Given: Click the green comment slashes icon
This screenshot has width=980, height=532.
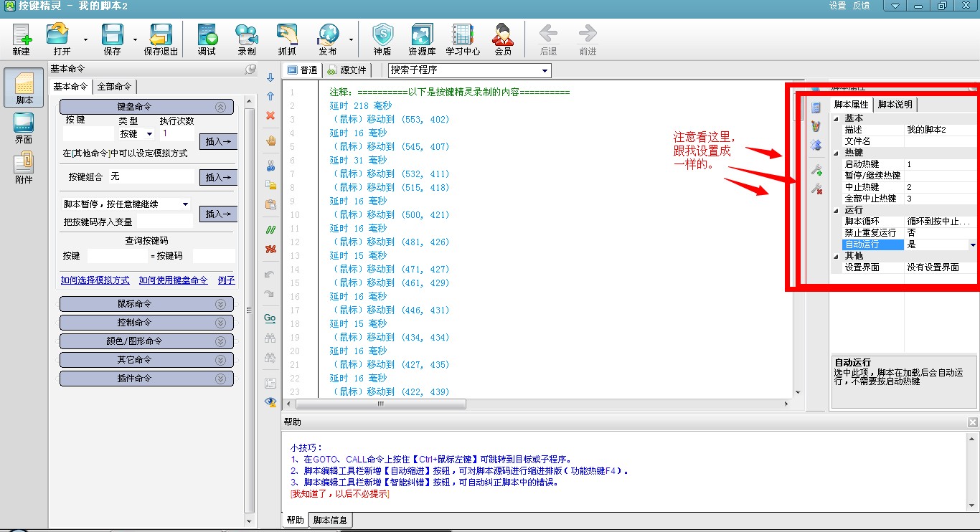Looking at the screenshot, I should coord(270,229).
